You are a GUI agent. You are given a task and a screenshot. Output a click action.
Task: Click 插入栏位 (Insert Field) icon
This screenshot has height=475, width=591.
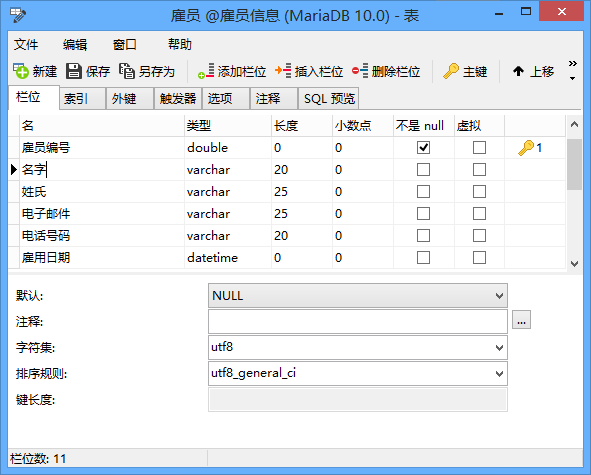coord(283,71)
